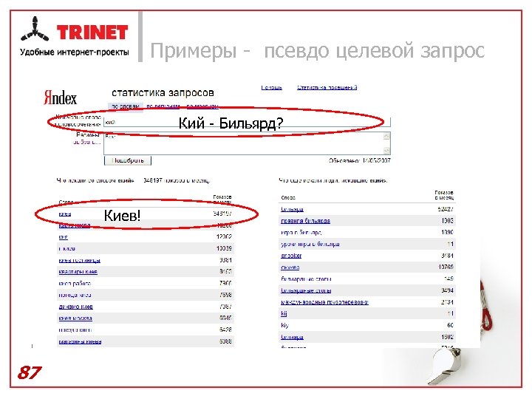Open 'Статистика посещений' link

click(x=327, y=87)
